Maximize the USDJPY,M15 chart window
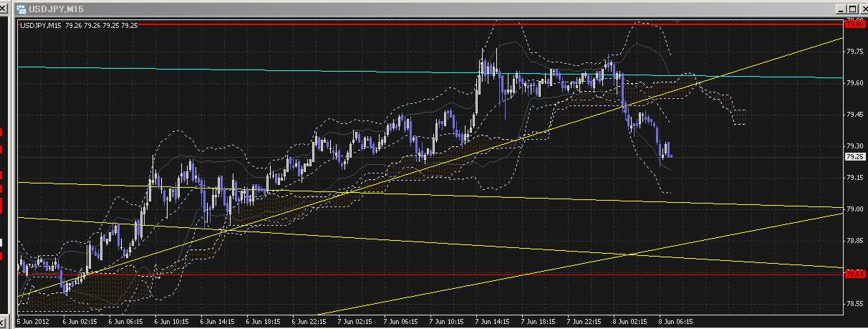The width and height of the screenshot is (868, 329). (x=851, y=9)
